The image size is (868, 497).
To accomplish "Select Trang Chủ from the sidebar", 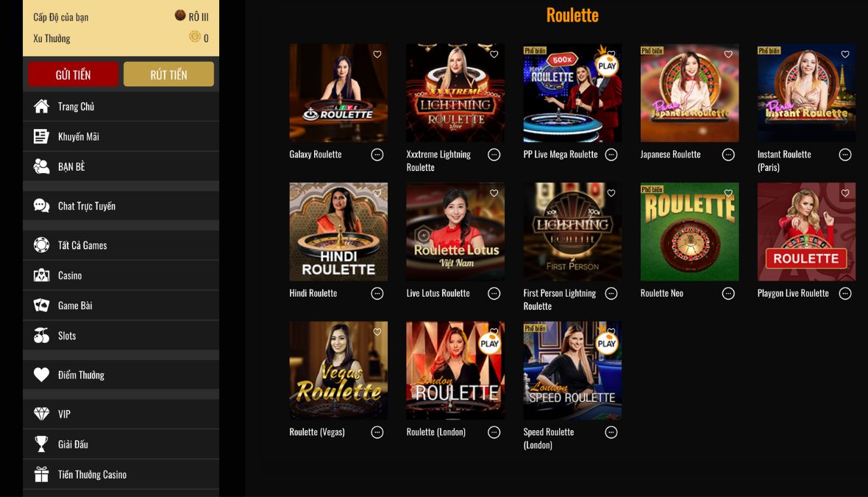I will (41, 105).
